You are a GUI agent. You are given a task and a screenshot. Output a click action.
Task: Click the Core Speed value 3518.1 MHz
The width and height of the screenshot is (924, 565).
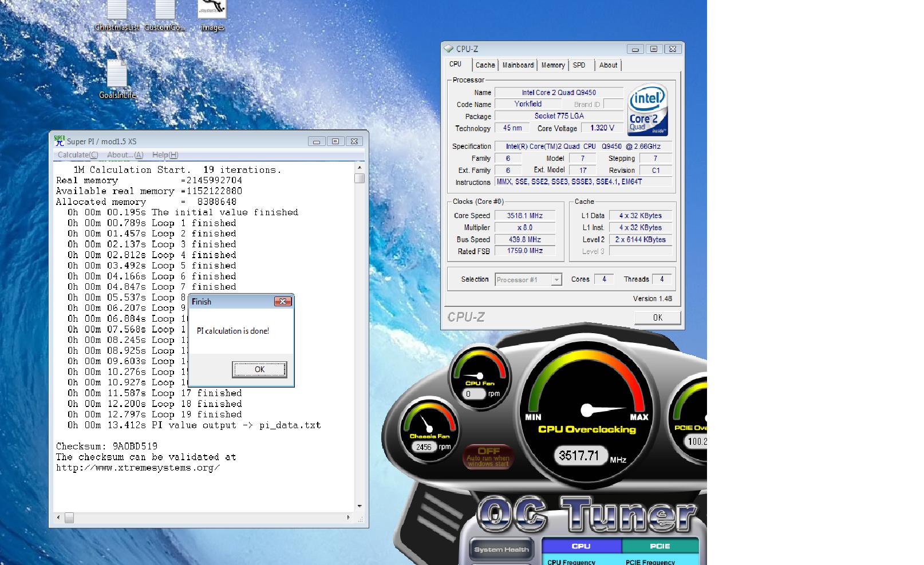pyautogui.click(x=525, y=216)
